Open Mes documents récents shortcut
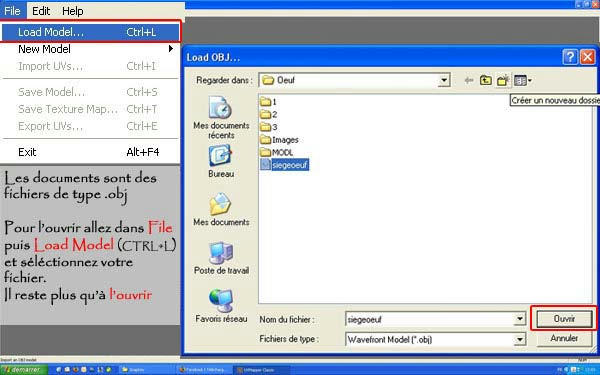Screen dimensions: 600x375 point(221,117)
